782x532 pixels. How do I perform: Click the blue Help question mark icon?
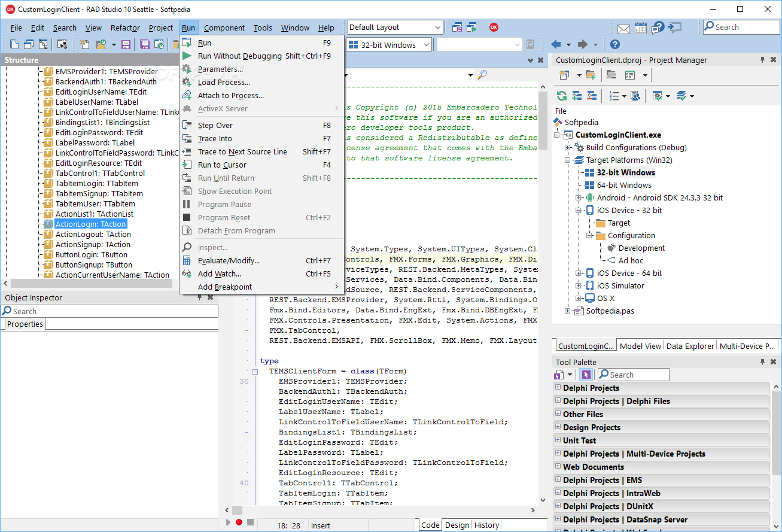point(615,44)
